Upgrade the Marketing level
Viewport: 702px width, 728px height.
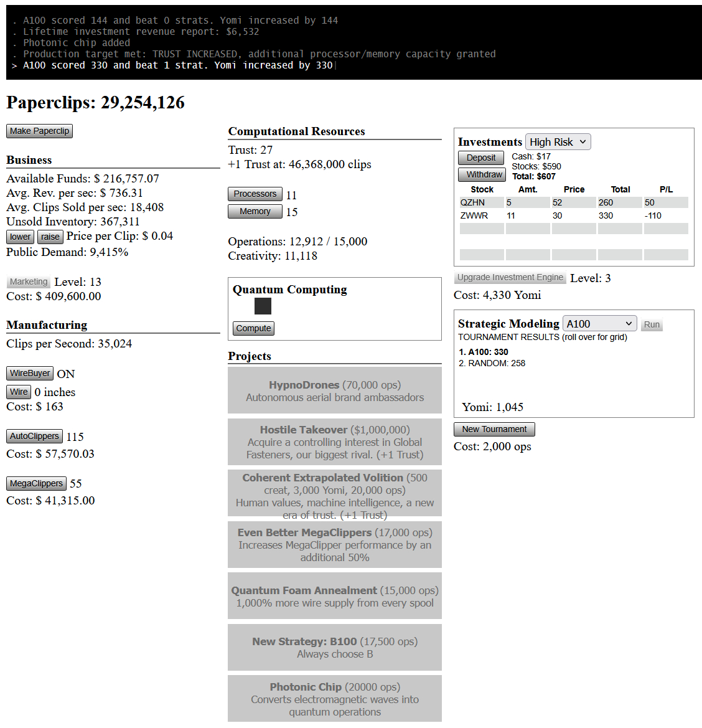29,282
